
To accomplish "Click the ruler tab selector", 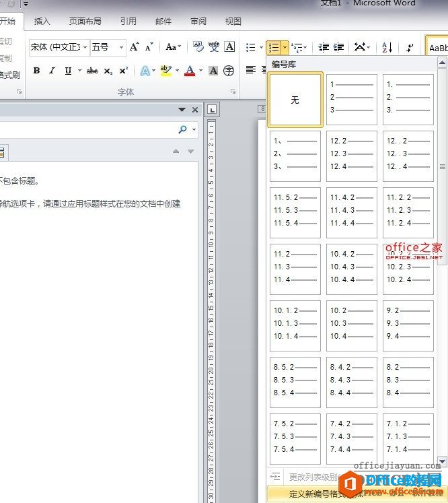I will click(x=212, y=110).
